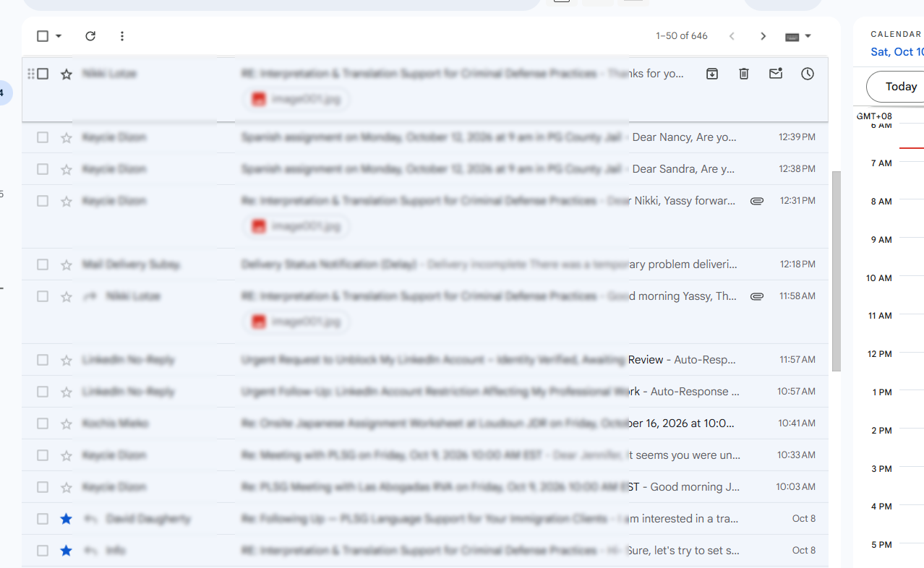Open image001.jpg attachment in top email
The image size is (924, 568).
pos(296,99)
